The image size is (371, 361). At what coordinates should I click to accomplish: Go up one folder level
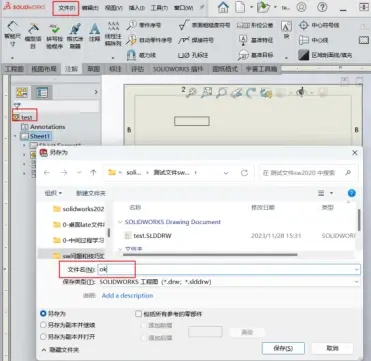[x=93, y=173]
